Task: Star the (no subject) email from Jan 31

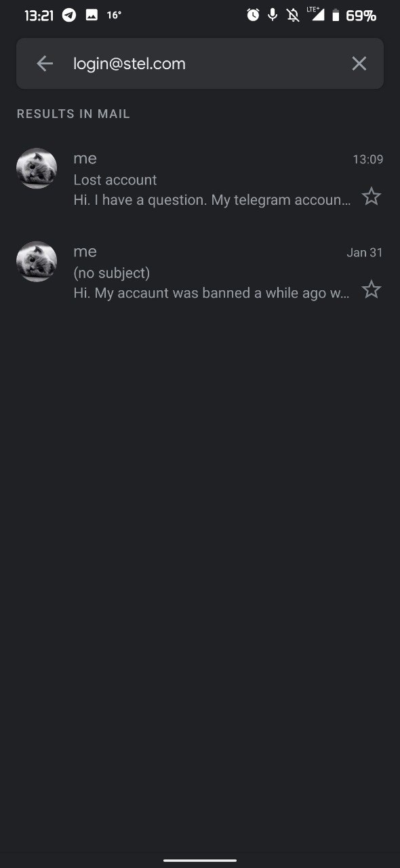Action: (371, 290)
